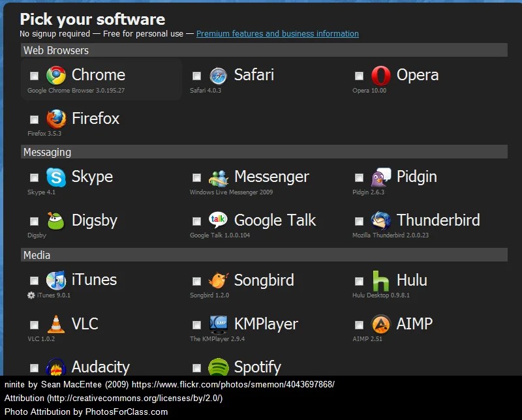Click the Pidgin bird icon
This screenshot has width=522, height=420.
click(381, 177)
